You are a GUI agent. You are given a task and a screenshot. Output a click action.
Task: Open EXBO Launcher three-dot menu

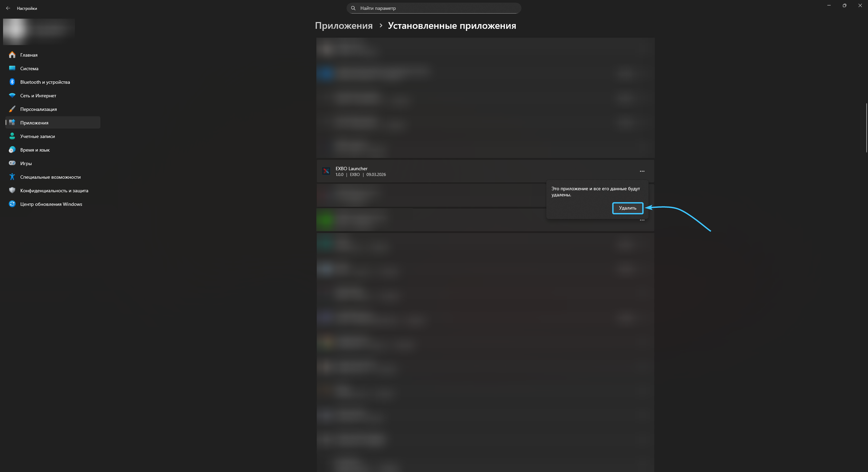point(642,171)
